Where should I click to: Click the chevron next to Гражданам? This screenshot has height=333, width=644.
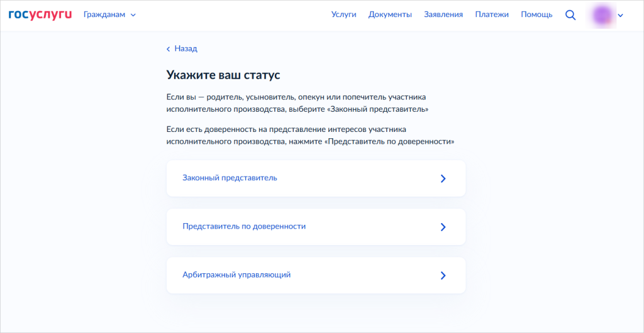(x=133, y=15)
